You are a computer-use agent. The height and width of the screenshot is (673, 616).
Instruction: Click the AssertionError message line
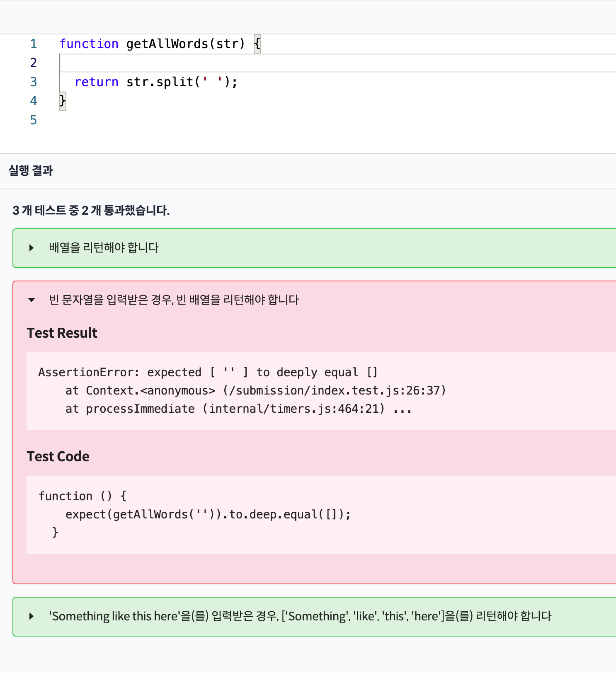pyautogui.click(x=208, y=372)
